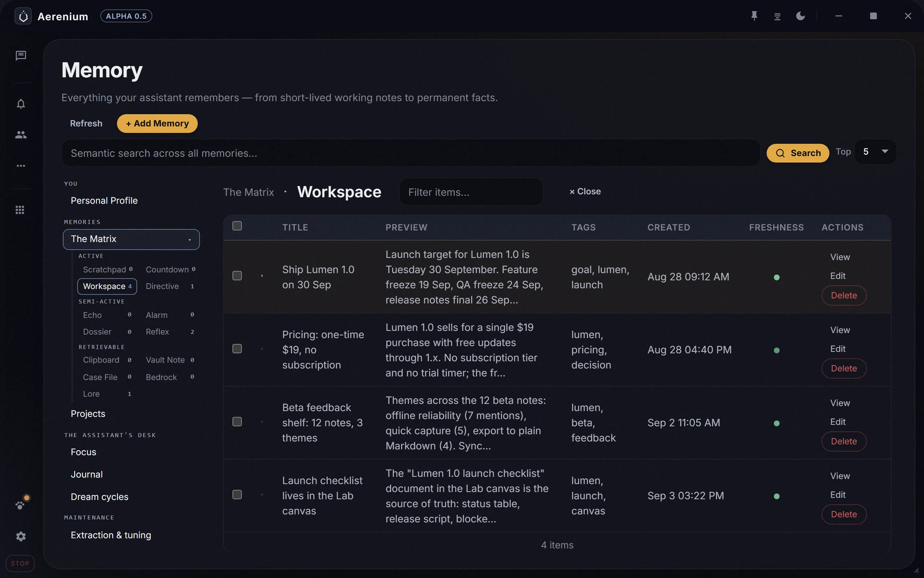This screenshot has width=924, height=578.
Task: Check the Pricing one-time $19 row checkbox
Action: 237,349
